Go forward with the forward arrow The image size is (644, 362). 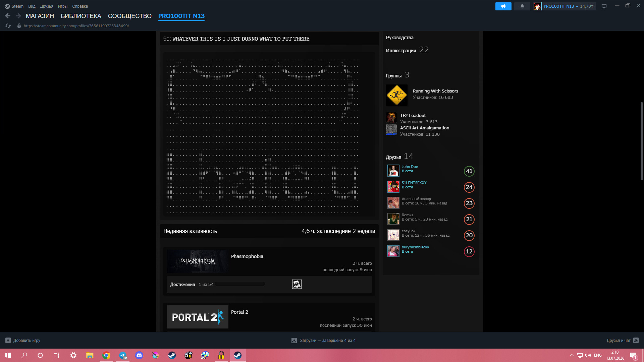click(18, 16)
